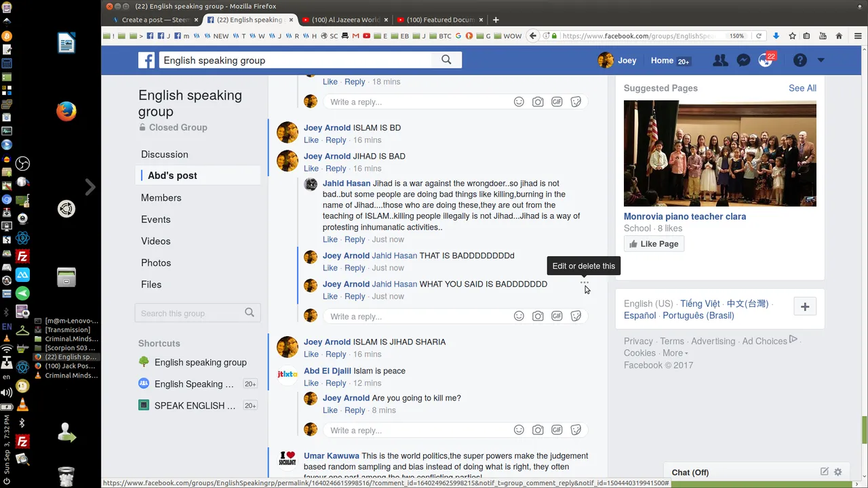Viewport: 868px width, 488px height.
Task: Click emoji icon in reply box under 'Are you going to kill me?'
Action: (x=519, y=430)
